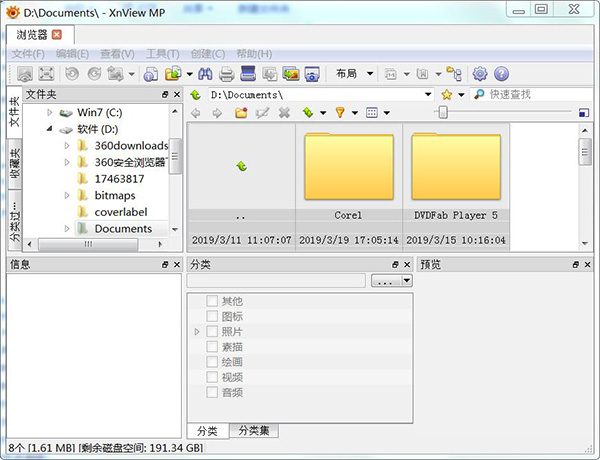
Task: Click the view mode grid icon
Action: [372, 113]
